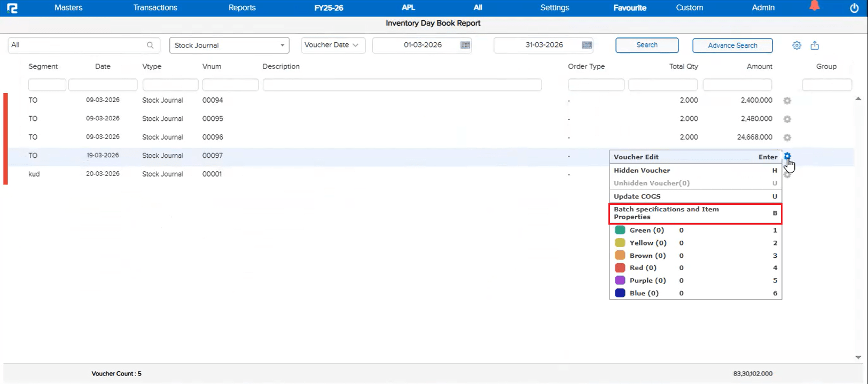Open the Custom menu
The image size is (868, 384).
[x=690, y=7]
